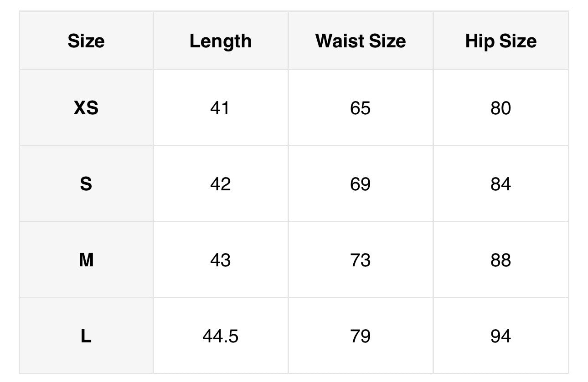Select the S size row label
Viewport: 588px width, 382px height.
tap(86, 184)
